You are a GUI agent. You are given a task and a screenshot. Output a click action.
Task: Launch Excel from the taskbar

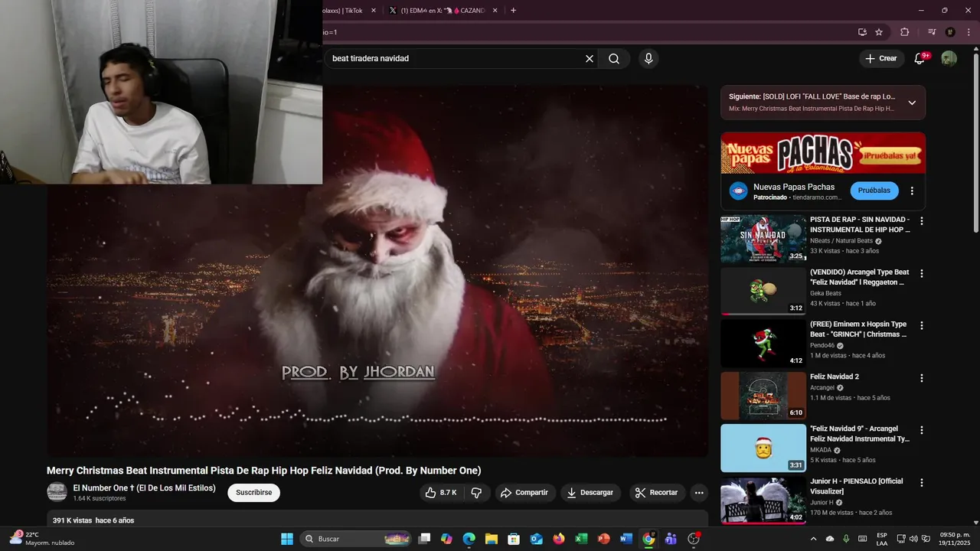[x=581, y=539]
